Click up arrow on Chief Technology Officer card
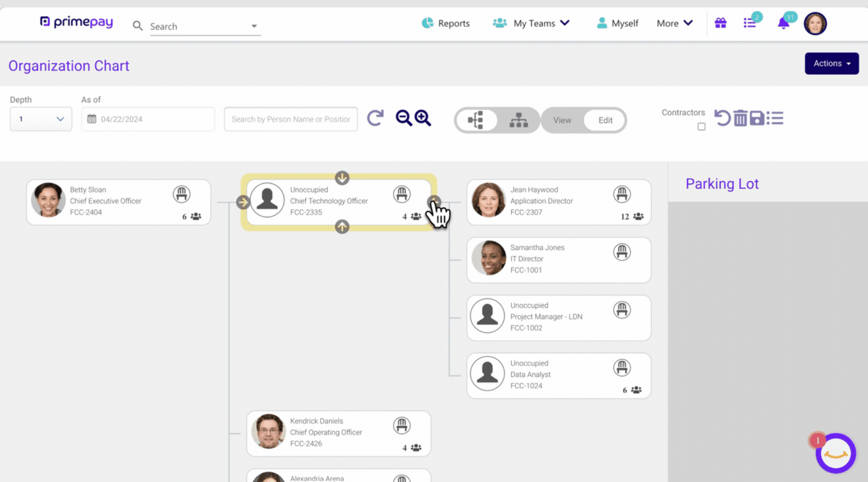Image resolution: width=868 pixels, height=482 pixels. [x=342, y=226]
